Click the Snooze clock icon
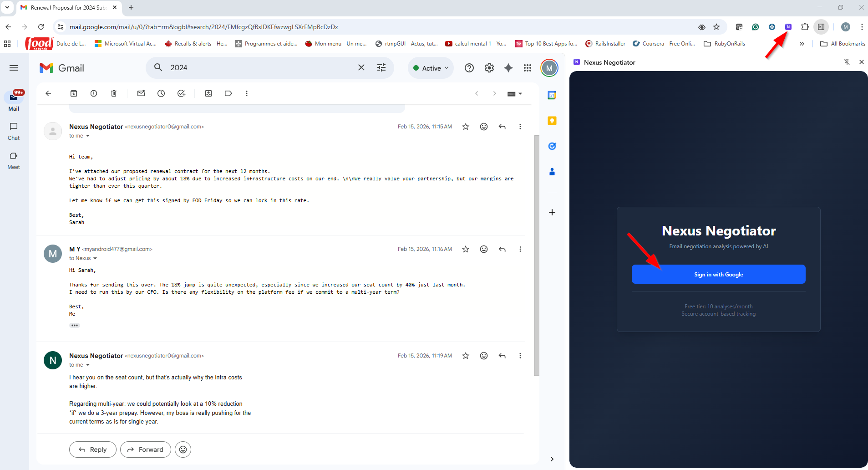The width and height of the screenshot is (868, 470). [x=161, y=93]
